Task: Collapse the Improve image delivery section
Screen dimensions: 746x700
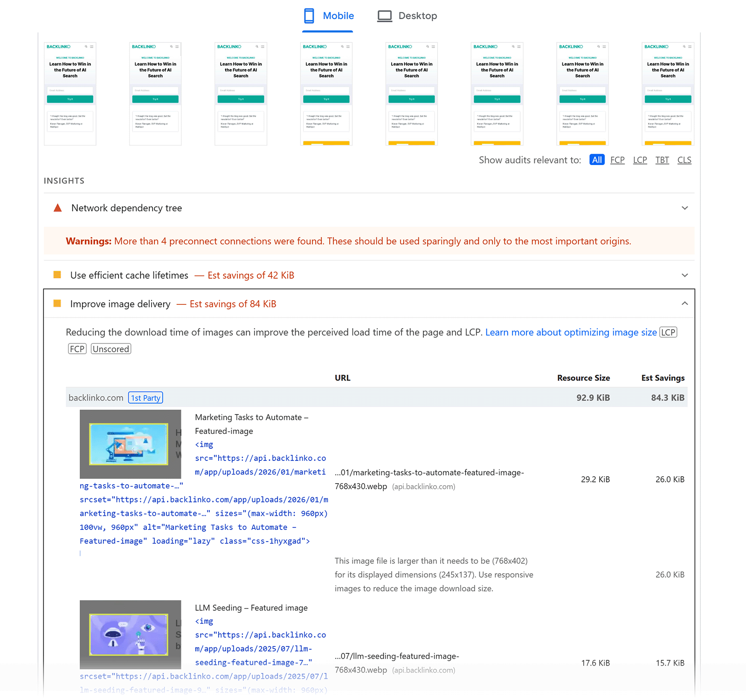Action: pos(684,303)
